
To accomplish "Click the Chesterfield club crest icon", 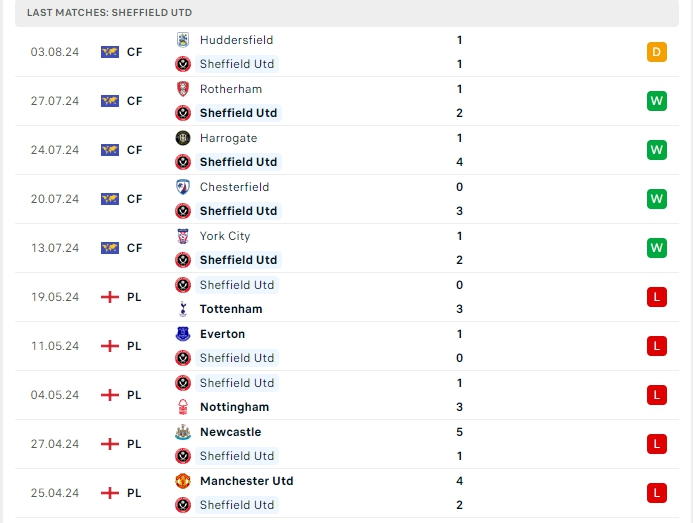I will click(x=183, y=187).
